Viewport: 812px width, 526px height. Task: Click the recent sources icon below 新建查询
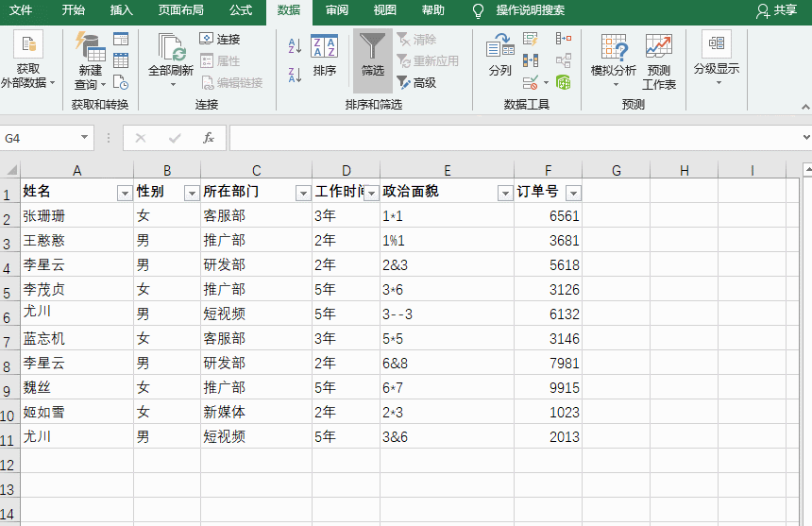(x=121, y=82)
